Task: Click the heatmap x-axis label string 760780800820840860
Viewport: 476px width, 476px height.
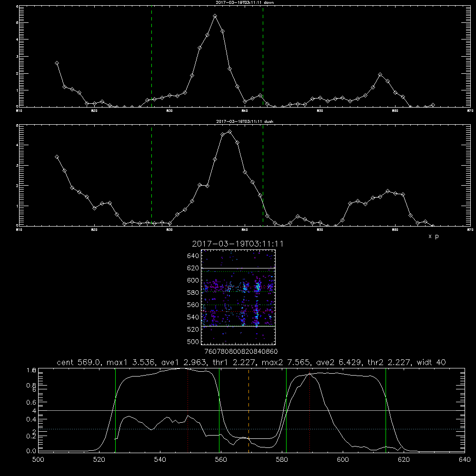Action: [x=241, y=352]
